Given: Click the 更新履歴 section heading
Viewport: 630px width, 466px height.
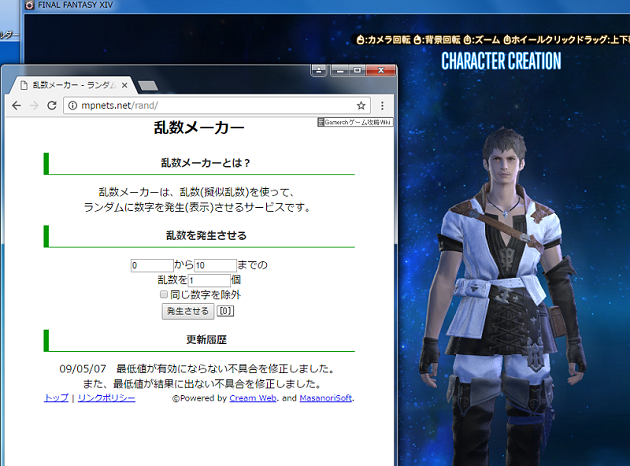Looking at the screenshot, I should coord(206,340).
